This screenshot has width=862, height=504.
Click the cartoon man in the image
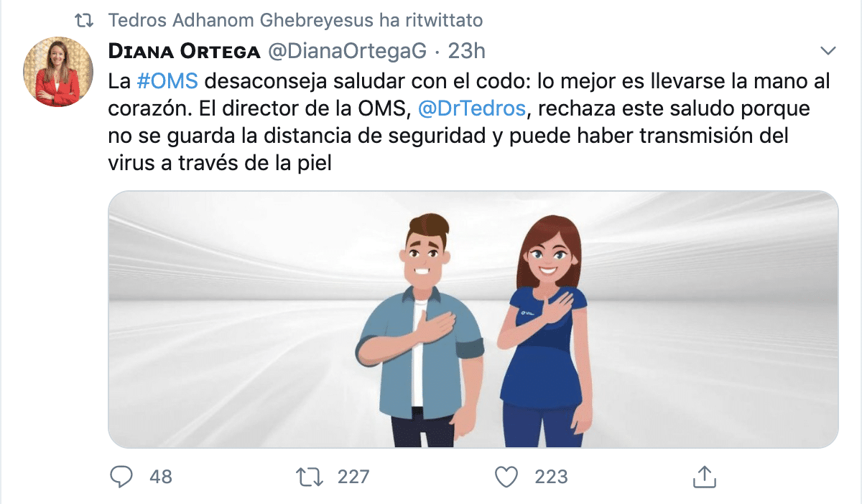pos(420,330)
